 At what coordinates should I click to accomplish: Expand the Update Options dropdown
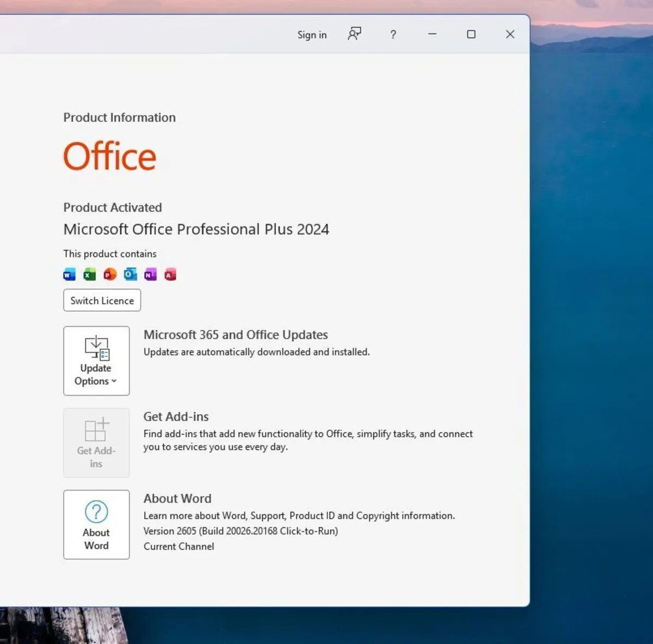tap(96, 361)
